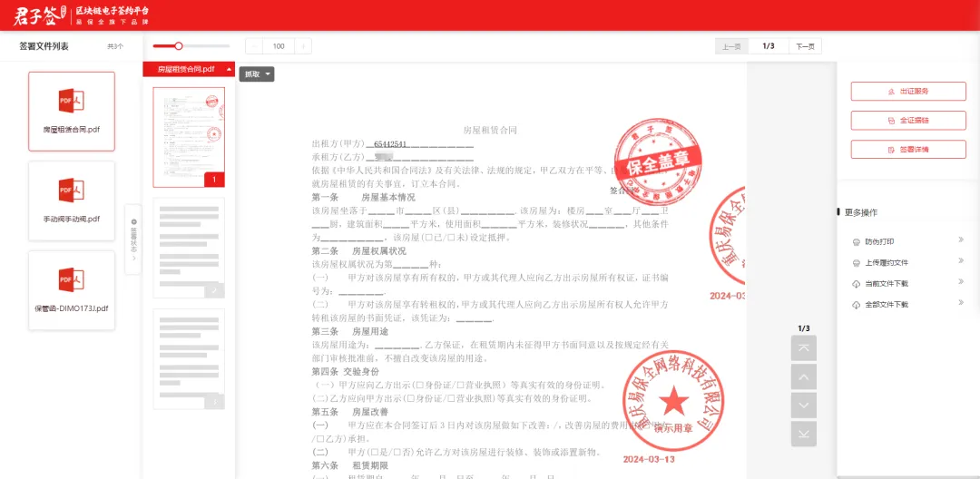Click the 上一页 button
This screenshot has width=980, height=479.
coord(731,46)
